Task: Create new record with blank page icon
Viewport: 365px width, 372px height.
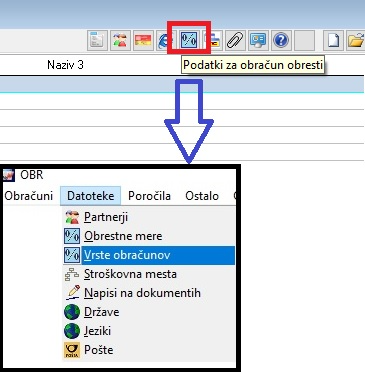Action: (x=333, y=40)
